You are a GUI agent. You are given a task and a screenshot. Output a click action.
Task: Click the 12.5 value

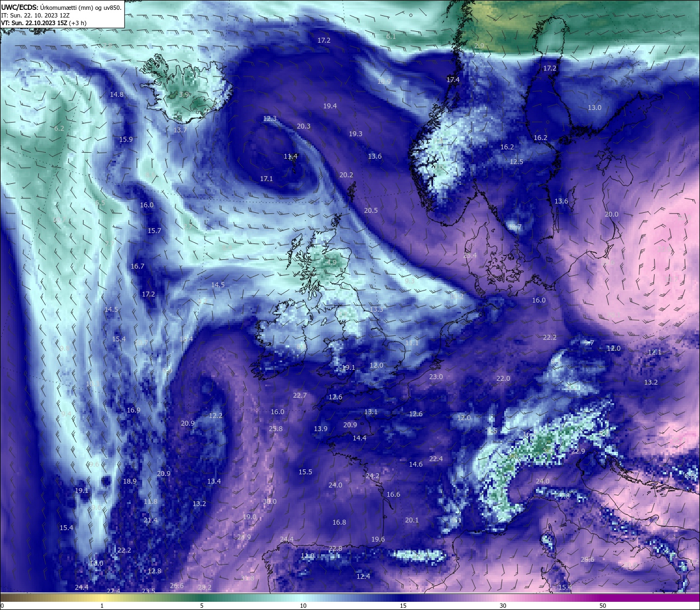[x=516, y=162]
